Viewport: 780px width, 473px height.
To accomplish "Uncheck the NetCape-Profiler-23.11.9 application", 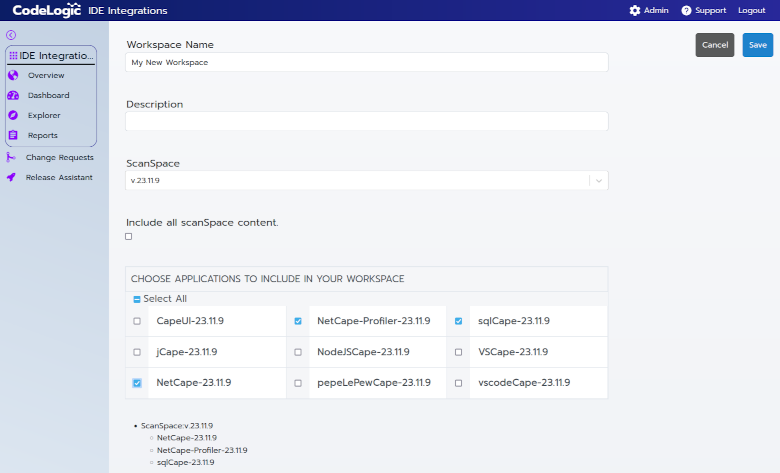I will coord(298,321).
